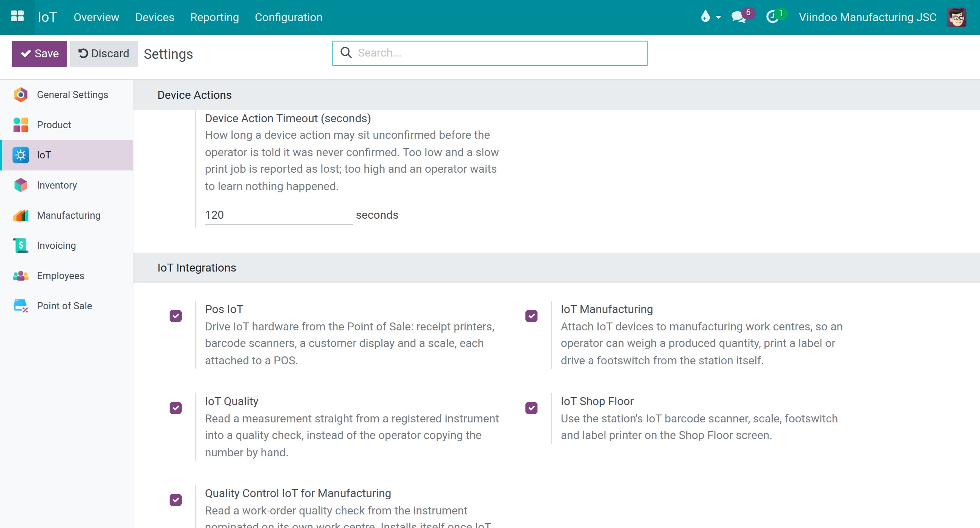Select Manufacturing settings label in sidebar
The image size is (980, 528).
(69, 215)
